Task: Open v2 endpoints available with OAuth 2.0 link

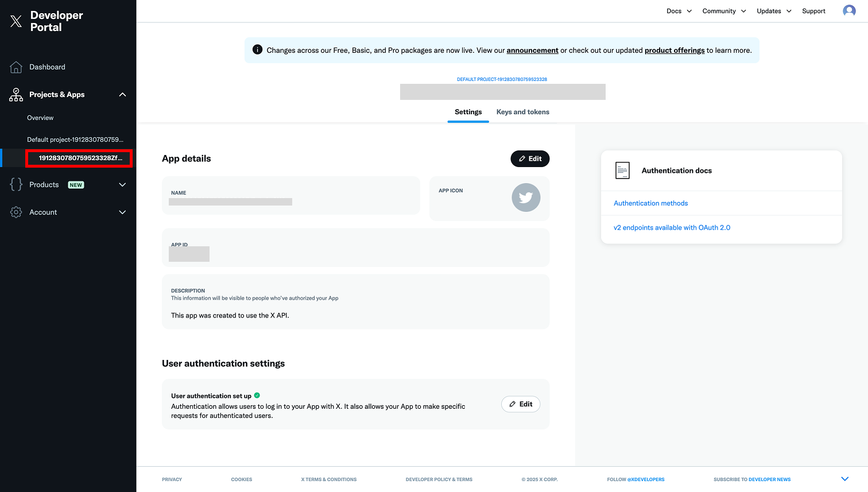Action: [672, 228]
